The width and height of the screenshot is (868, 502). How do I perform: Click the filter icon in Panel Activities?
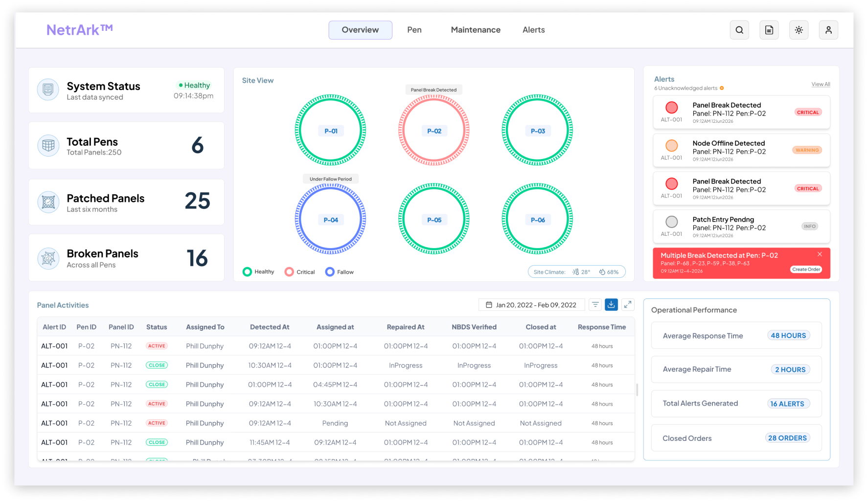click(x=595, y=305)
